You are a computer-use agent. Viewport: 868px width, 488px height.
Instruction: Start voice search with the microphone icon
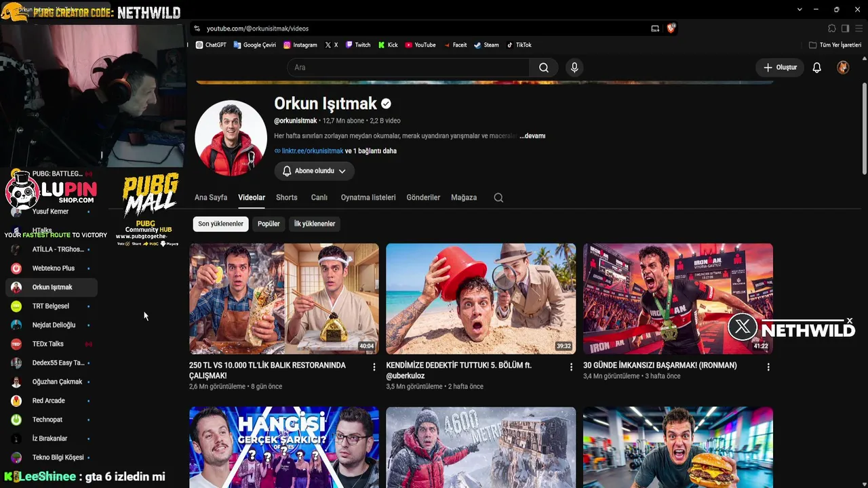pyautogui.click(x=574, y=68)
